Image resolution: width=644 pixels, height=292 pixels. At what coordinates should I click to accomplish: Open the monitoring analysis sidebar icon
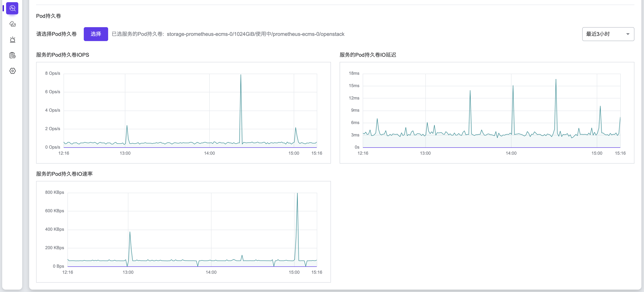point(12,8)
